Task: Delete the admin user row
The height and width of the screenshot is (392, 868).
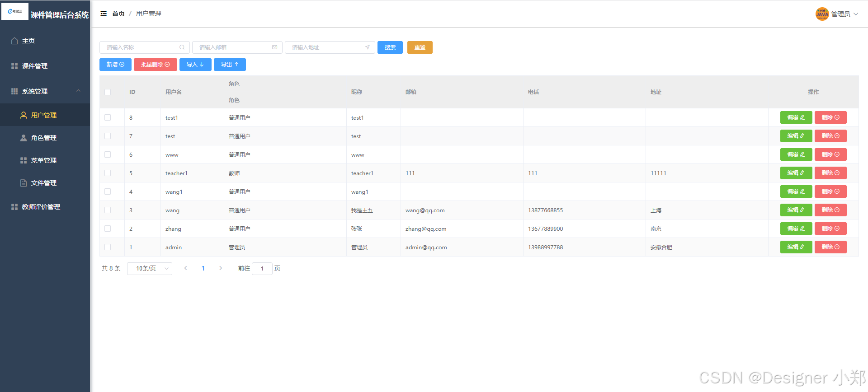Action: click(x=830, y=247)
